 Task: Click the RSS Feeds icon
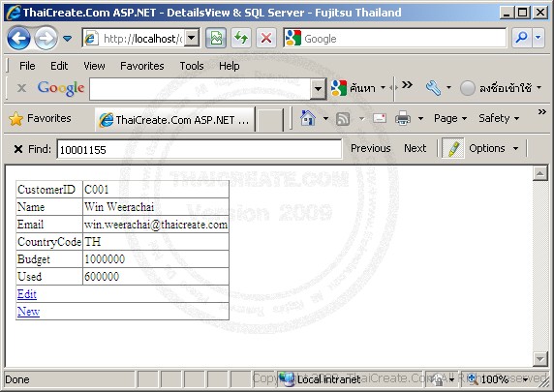pyautogui.click(x=343, y=119)
